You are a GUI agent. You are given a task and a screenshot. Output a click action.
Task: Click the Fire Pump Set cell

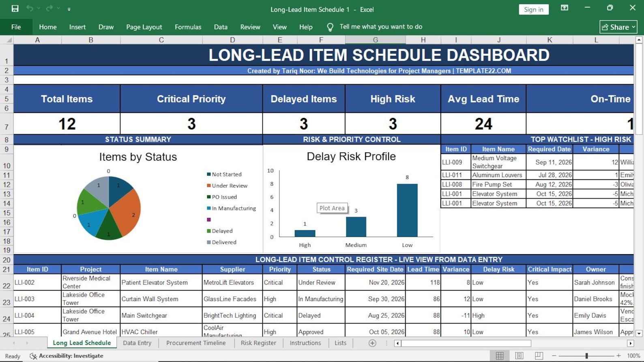[x=498, y=184]
